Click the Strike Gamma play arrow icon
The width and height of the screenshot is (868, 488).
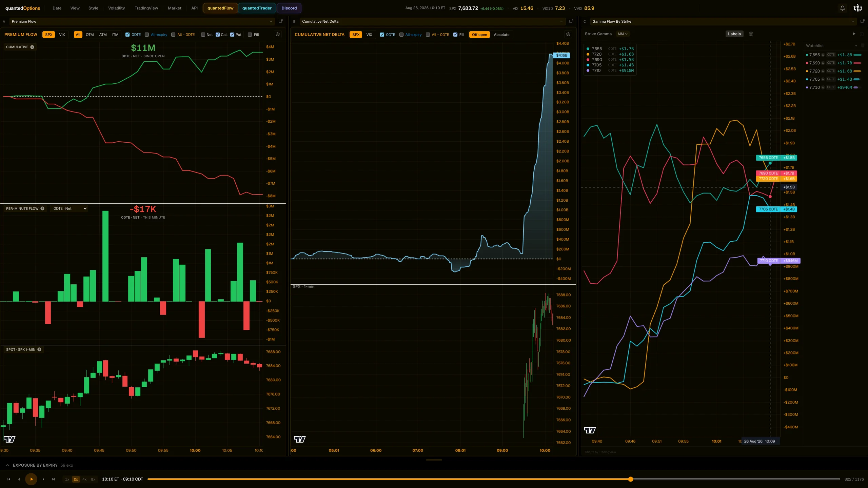tap(854, 34)
